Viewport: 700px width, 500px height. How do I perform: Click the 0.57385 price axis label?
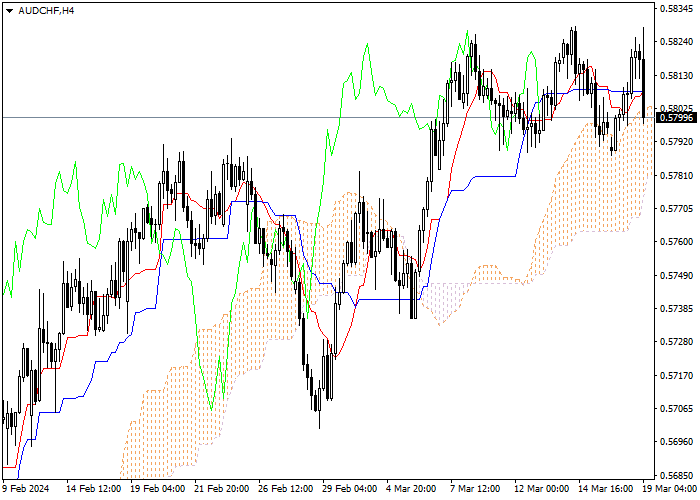click(x=677, y=308)
